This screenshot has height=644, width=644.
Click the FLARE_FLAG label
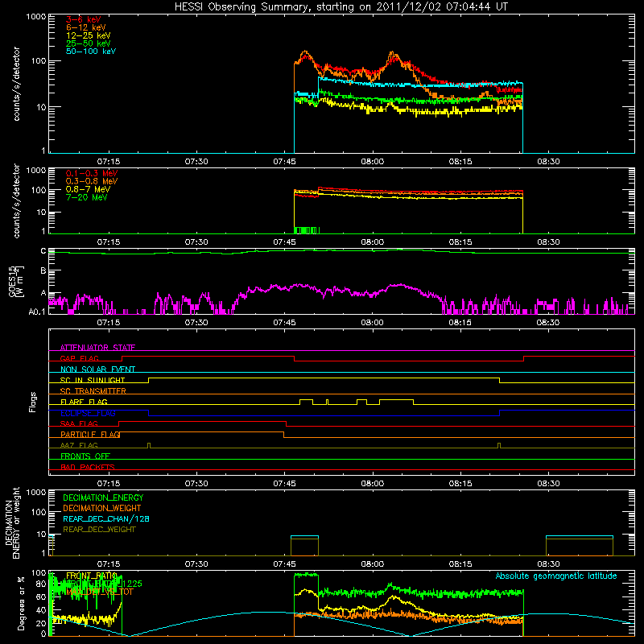[84, 402]
